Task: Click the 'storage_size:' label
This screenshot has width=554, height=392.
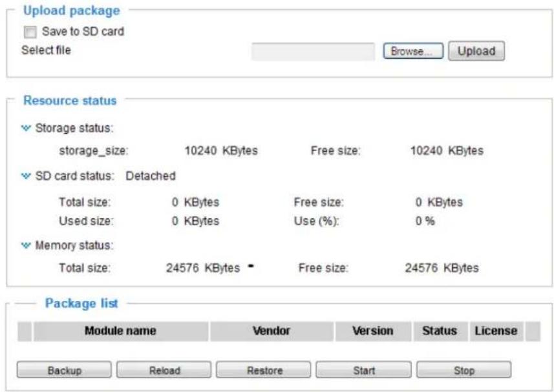Action: [94, 151]
